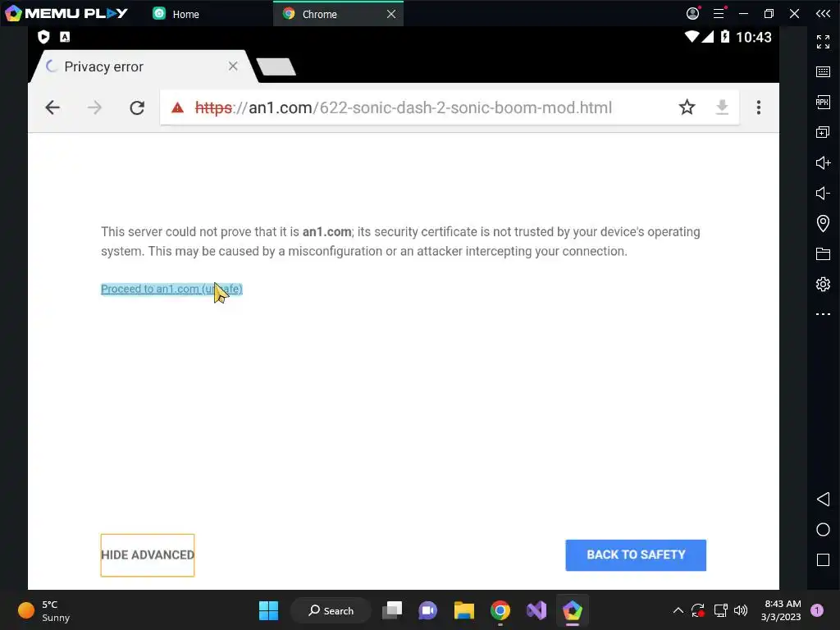Click the shield icon in Android status bar
Viewport: 840px width, 630px height.
[x=44, y=36]
